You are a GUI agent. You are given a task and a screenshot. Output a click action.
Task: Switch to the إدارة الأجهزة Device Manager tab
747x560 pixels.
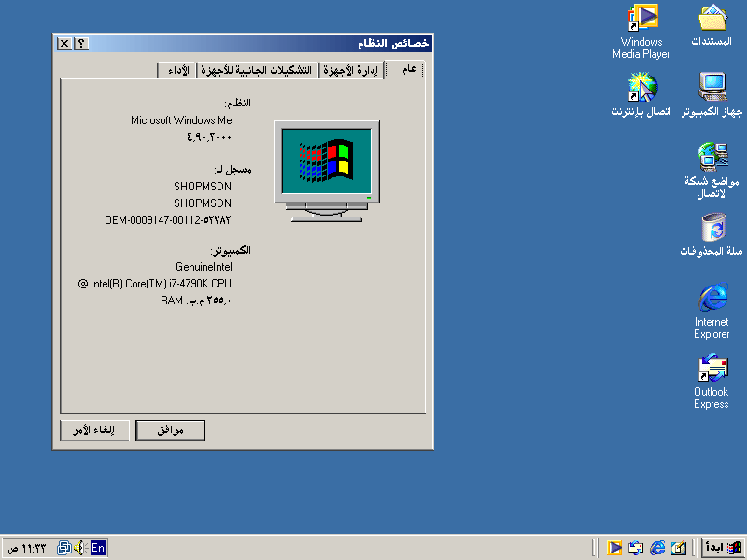pos(351,71)
